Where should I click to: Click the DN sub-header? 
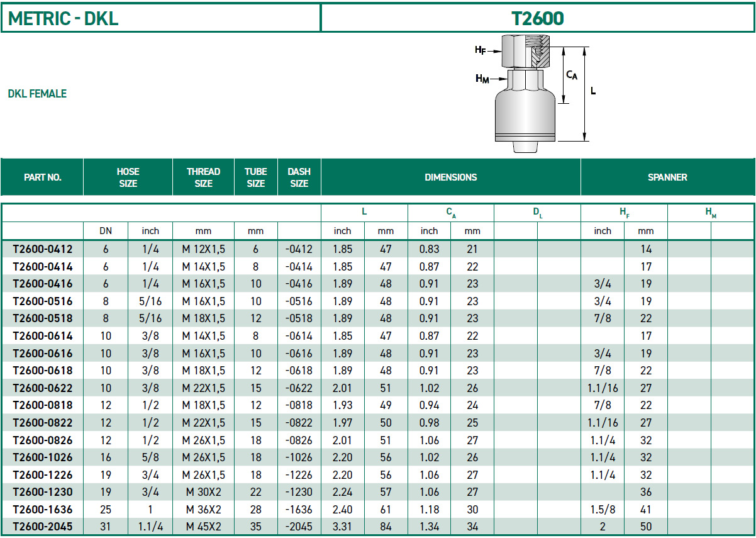coord(106,231)
